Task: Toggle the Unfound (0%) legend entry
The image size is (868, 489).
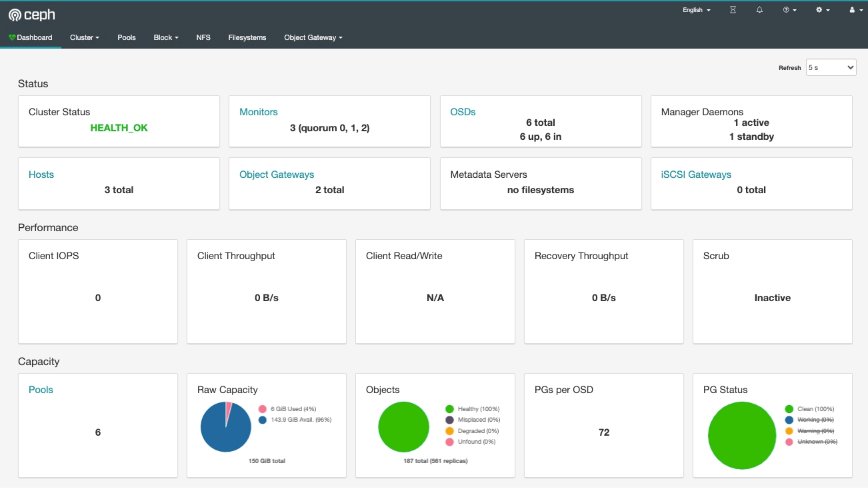Action: (x=470, y=442)
